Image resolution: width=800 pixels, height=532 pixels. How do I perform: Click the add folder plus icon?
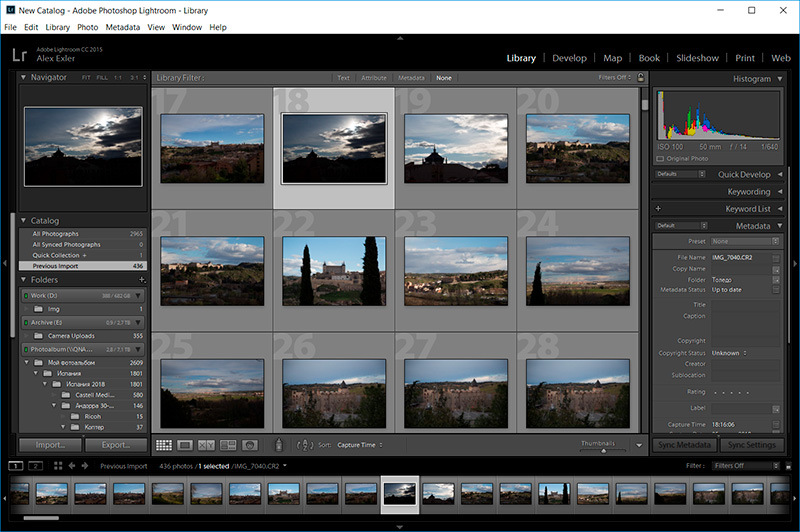click(x=142, y=280)
